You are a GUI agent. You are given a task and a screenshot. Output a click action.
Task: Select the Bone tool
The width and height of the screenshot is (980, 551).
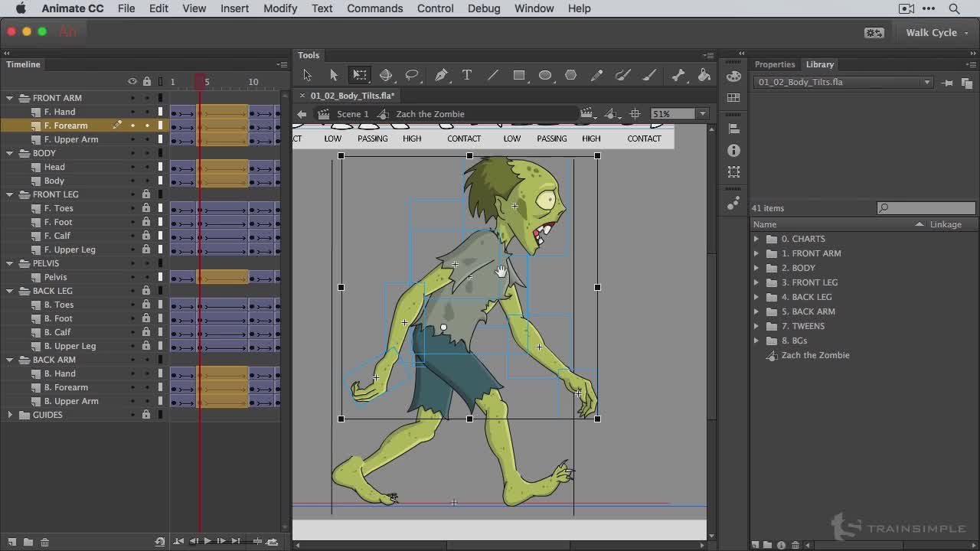tap(678, 75)
